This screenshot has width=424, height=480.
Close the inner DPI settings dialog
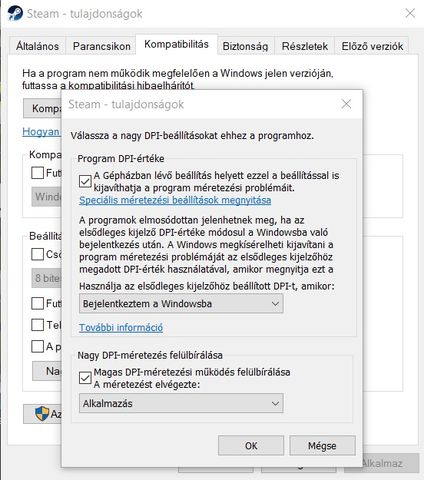[346, 104]
